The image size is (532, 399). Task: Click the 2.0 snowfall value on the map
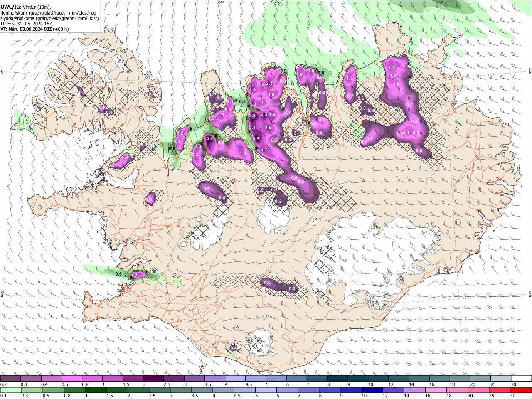click(198, 146)
